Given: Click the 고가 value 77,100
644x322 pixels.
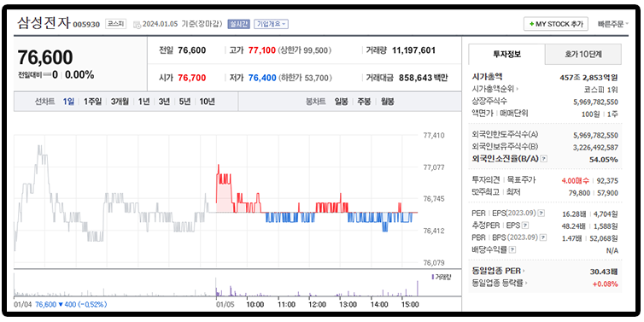Looking at the screenshot, I should pos(262,50).
